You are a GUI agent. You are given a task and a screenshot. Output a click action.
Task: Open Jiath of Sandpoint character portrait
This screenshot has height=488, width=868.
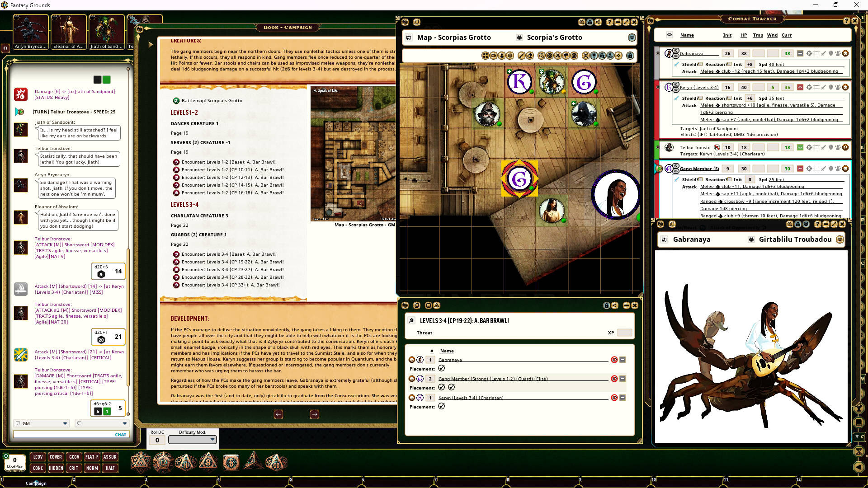point(106,29)
